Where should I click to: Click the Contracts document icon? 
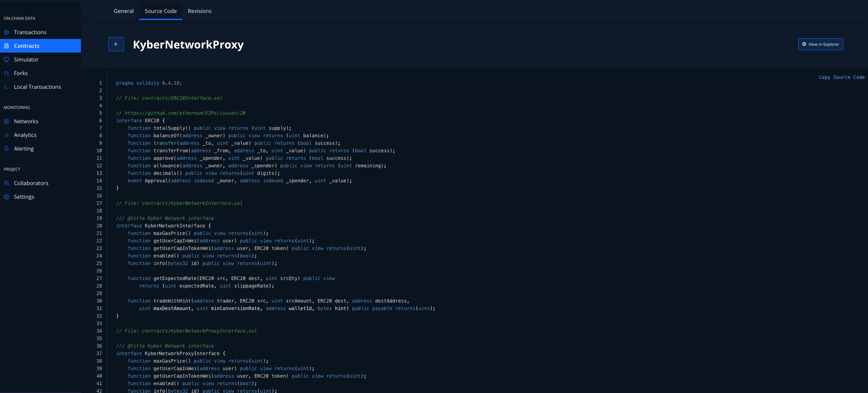click(x=6, y=46)
